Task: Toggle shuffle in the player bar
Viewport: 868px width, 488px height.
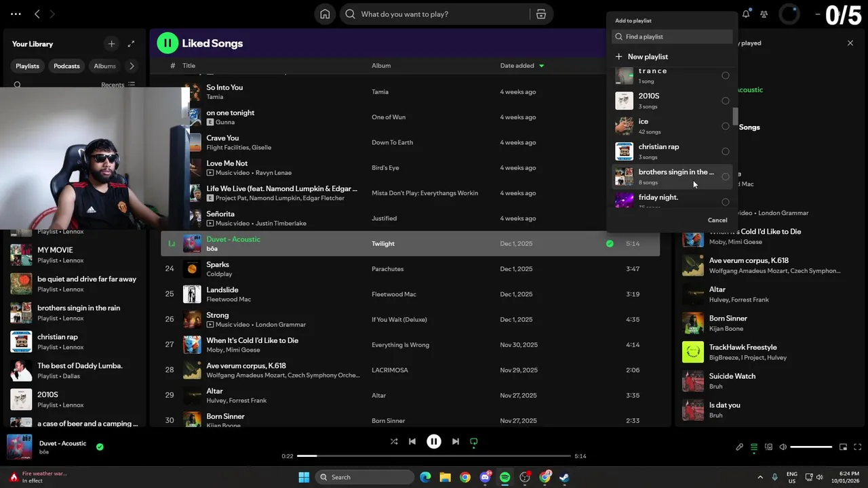Action: 394,441
